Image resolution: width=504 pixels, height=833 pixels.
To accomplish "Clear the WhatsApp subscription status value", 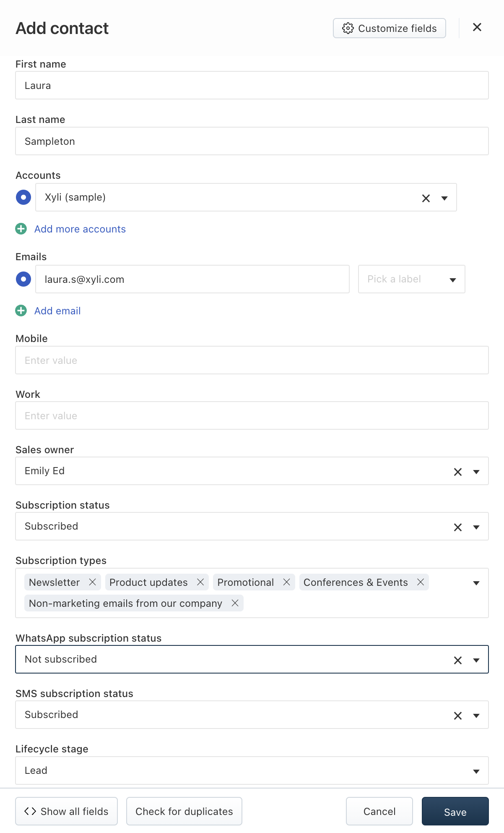I will [458, 660].
